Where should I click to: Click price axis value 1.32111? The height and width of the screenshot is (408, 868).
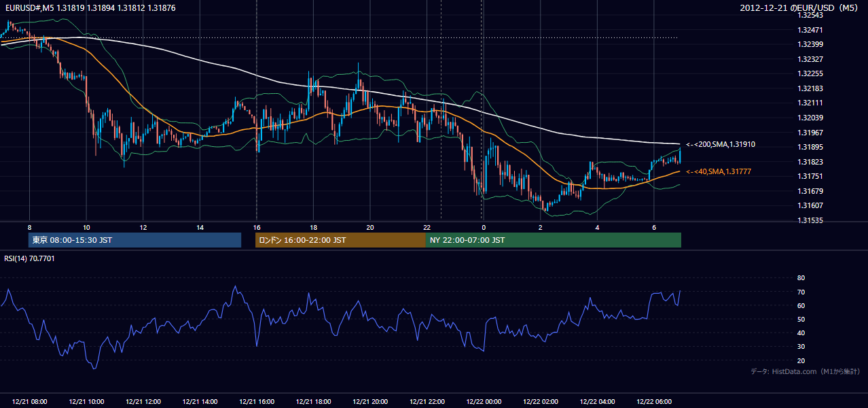click(810, 103)
